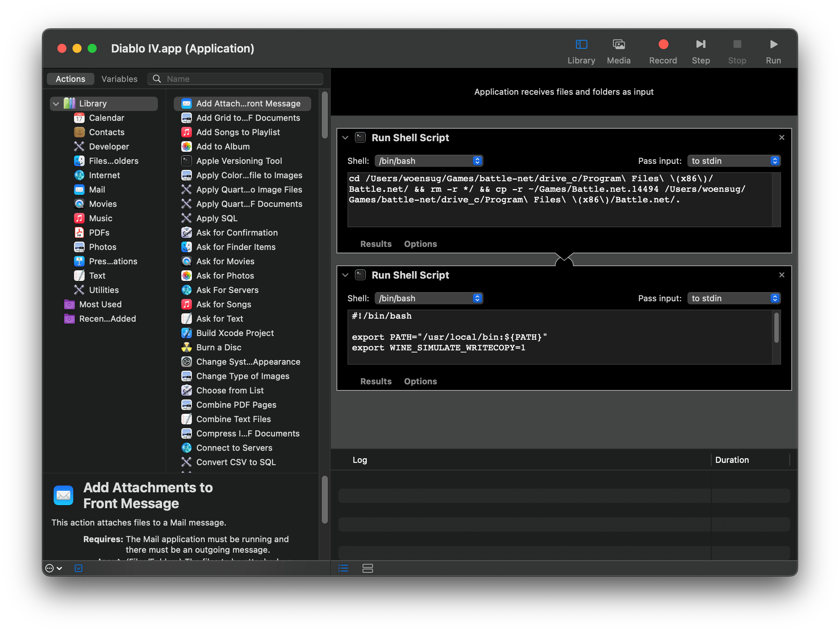Click the Step icon in toolbar

[700, 45]
